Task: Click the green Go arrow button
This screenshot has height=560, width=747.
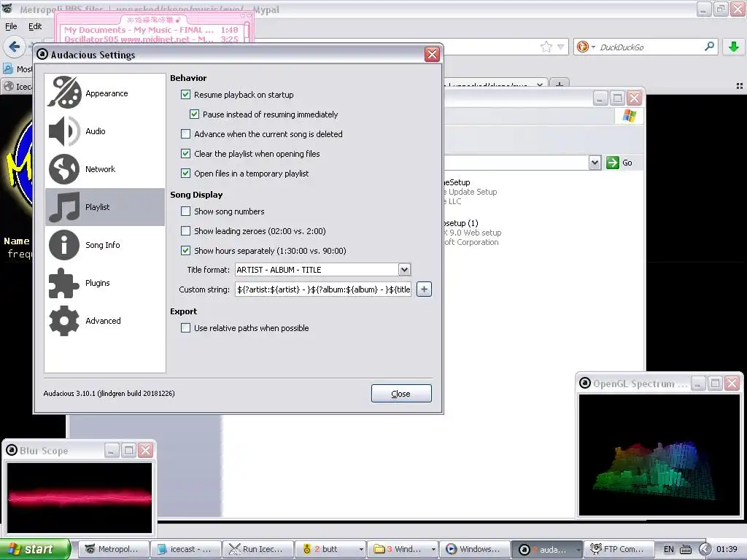Action: point(613,163)
